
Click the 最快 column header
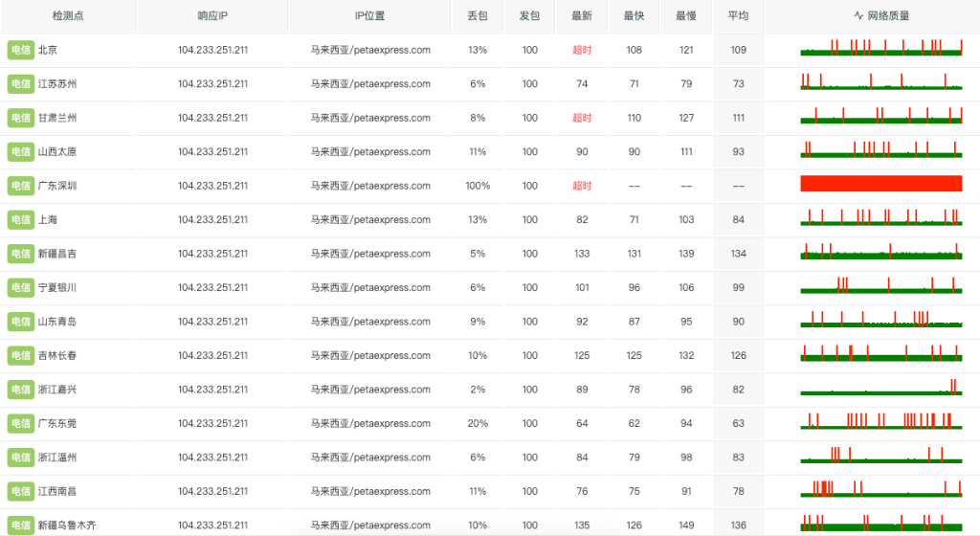[634, 16]
